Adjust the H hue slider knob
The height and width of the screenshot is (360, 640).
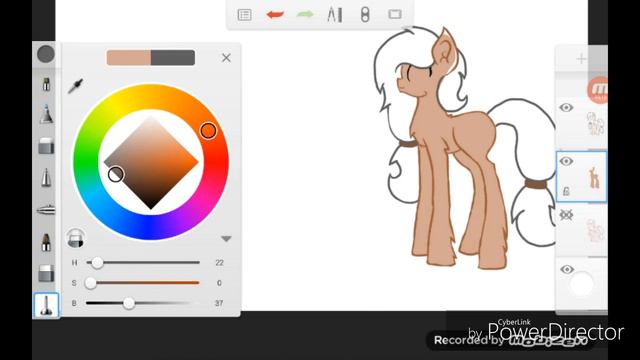pyautogui.click(x=97, y=262)
